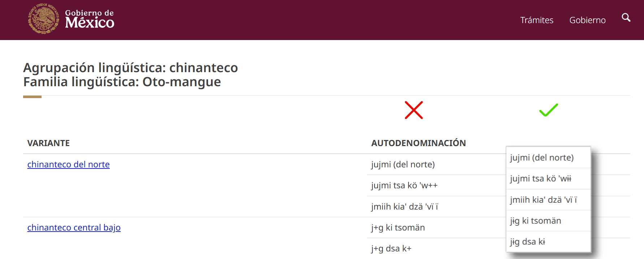Viewport: 644px width, 259px height.
Task: Open the Gobierno menu
Action: pyautogui.click(x=587, y=20)
